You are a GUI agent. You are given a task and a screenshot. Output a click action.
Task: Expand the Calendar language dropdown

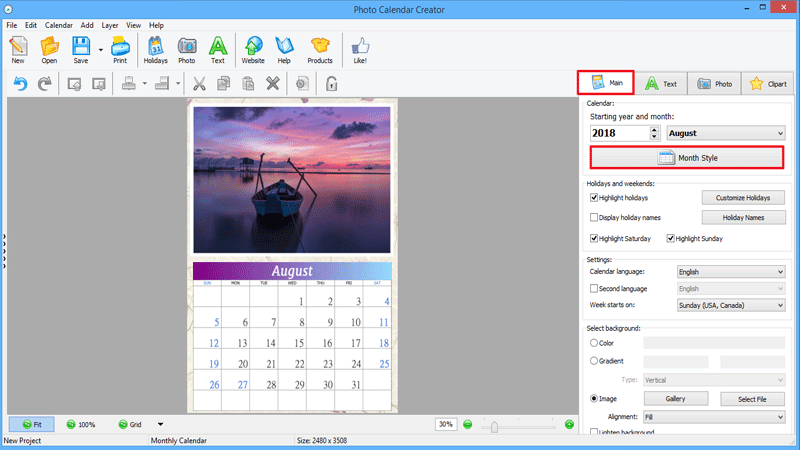[x=731, y=272]
